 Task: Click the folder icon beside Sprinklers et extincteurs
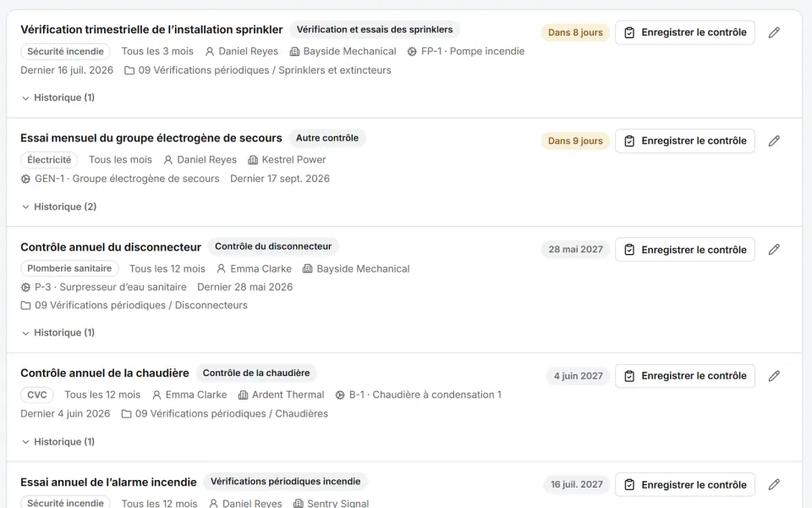(129, 70)
